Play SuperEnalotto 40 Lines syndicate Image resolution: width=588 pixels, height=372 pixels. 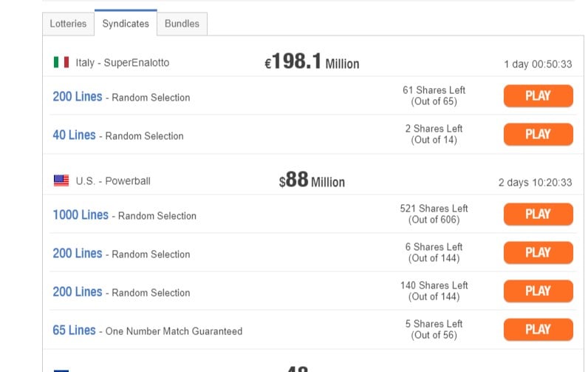[538, 134]
